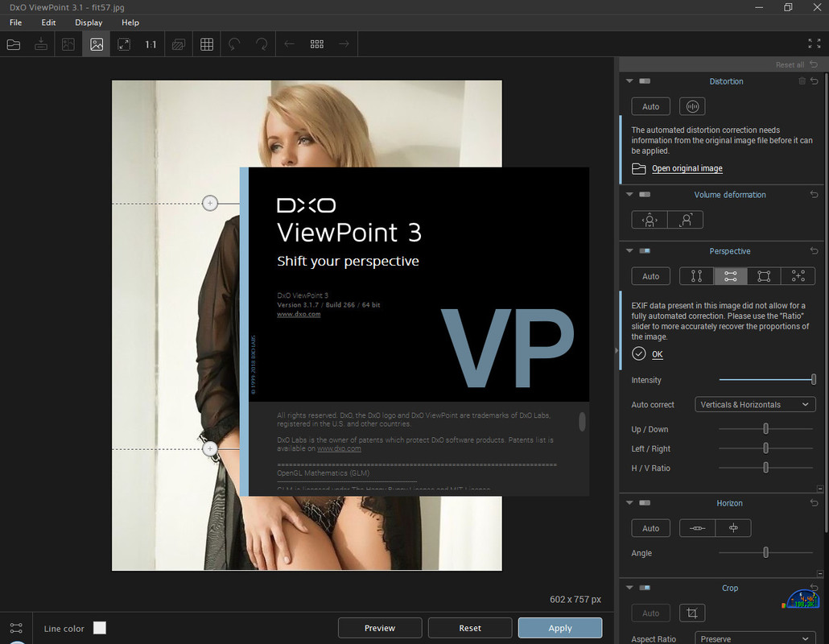Select force parallel vertical lines tool
The image size is (829, 644).
(697, 276)
